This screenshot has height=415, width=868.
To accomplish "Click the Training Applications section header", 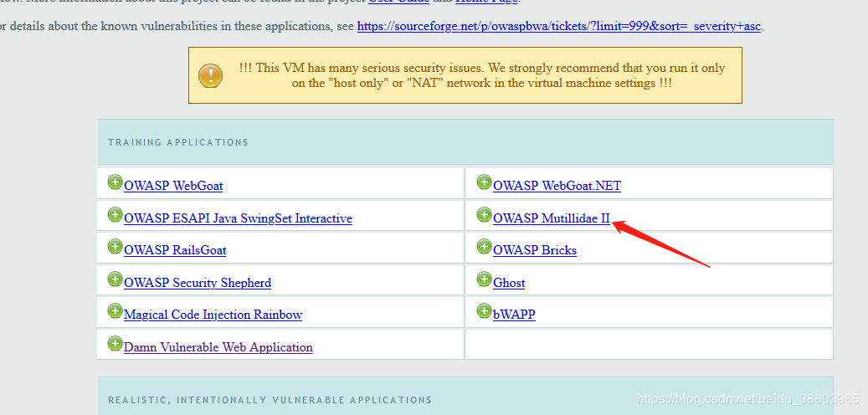I will (x=465, y=142).
